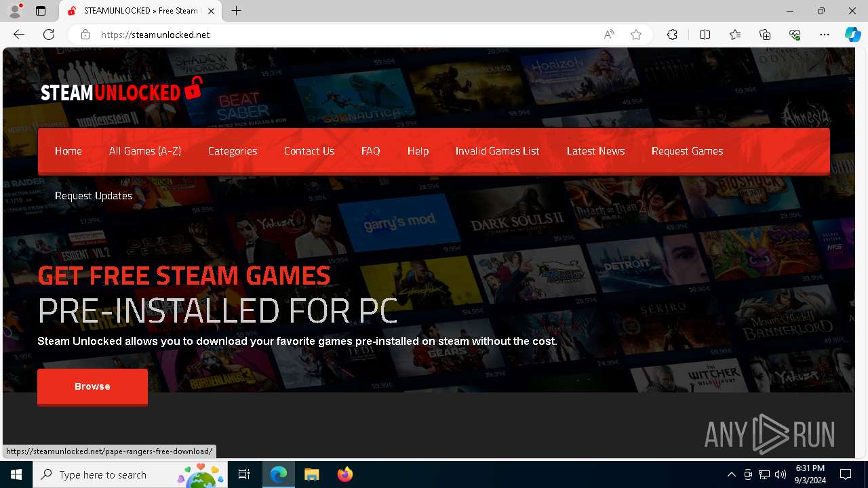Screen dimensions: 868x488
Task: Refresh the current page
Action: 49,35
